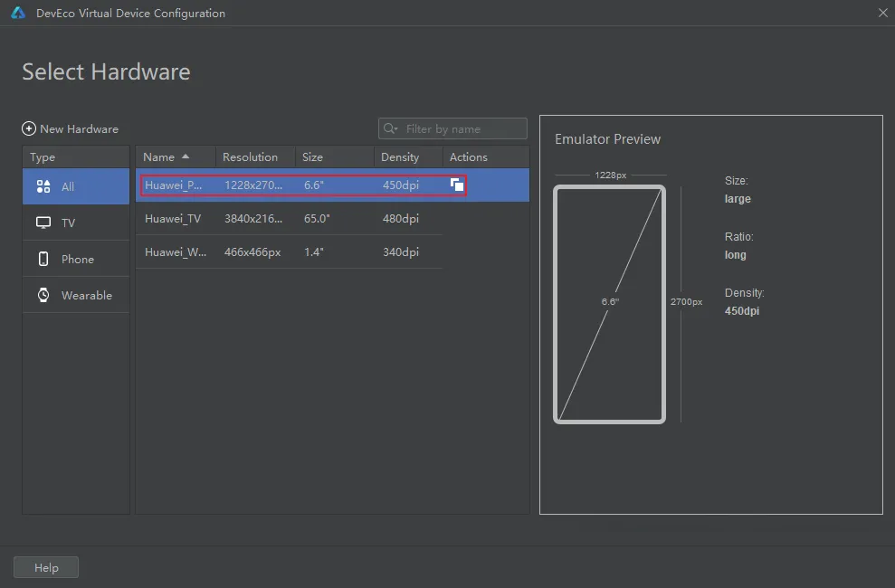Screen dimensions: 895x588
Task: Click the 1228x270... resolution cell
Action: [253, 185]
